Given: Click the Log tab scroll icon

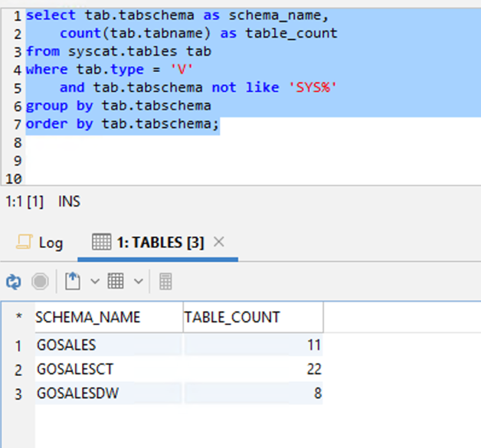Looking at the screenshot, I should [x=23, y=243].
